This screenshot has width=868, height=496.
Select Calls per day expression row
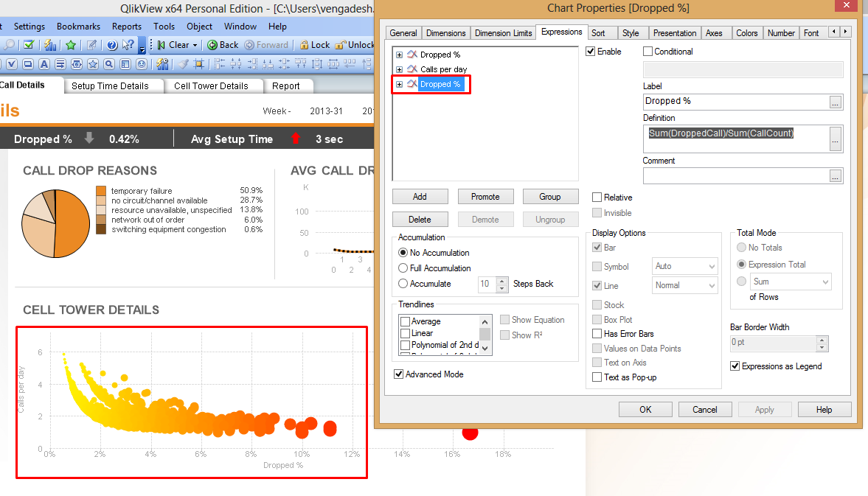[443, 69]
